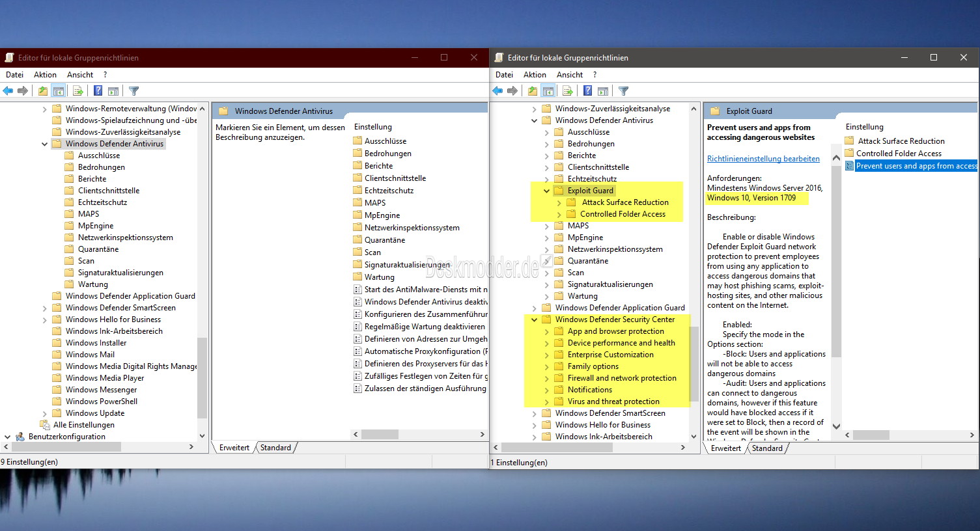Select 'Device performance and health' in right tree

[x=621, y=343]
